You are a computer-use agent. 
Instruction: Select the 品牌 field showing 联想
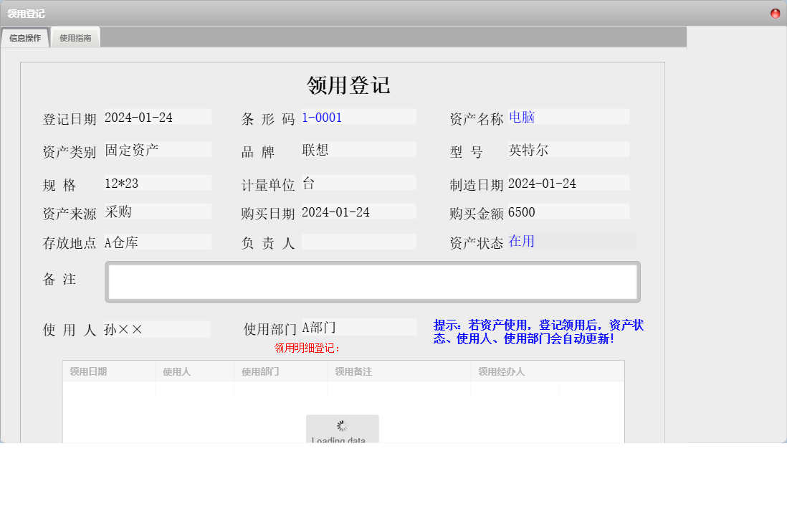point(358,149)
